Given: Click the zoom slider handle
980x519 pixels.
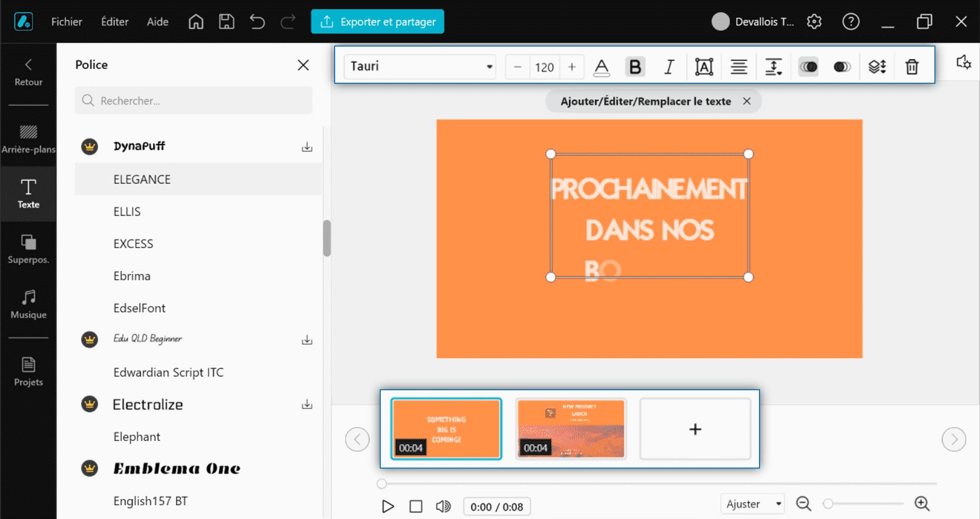Looking at the screenshot, I should click(828, 503).
